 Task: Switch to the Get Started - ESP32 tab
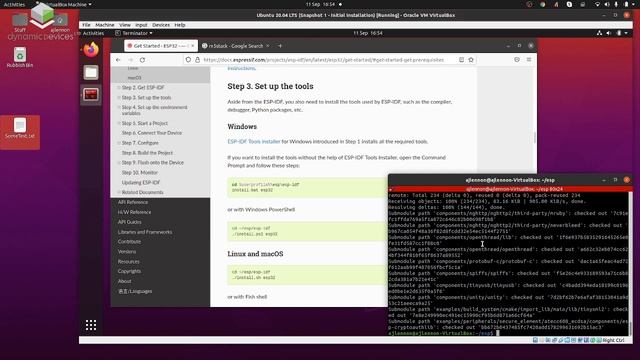[x=161, y=46]
